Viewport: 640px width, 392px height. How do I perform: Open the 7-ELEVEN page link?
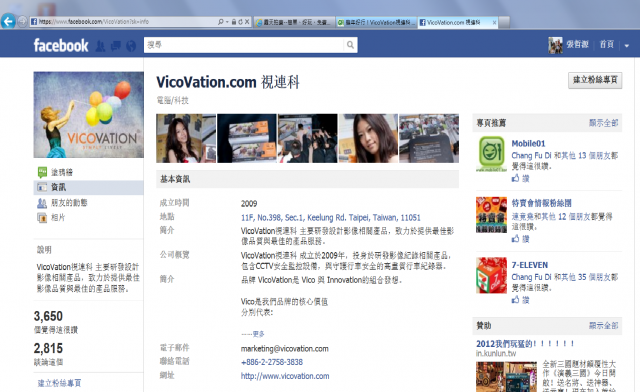pos(530,265)
